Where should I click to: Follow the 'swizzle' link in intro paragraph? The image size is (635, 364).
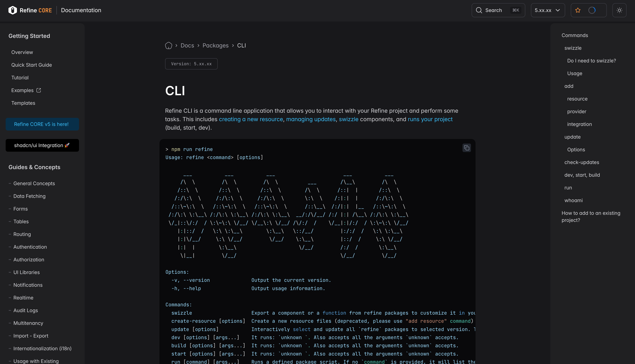click(x=349, y=119)
